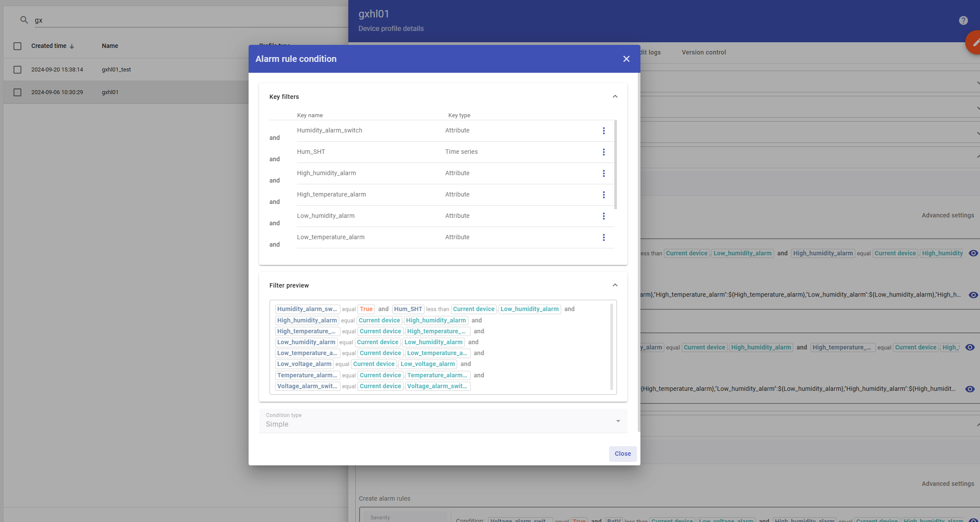
Task: Click the help question mark icon
Action: 963,20
